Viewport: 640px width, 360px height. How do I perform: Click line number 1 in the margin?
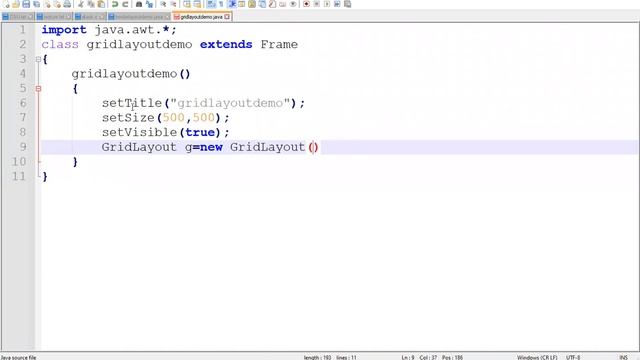click(x=22, y=30)
